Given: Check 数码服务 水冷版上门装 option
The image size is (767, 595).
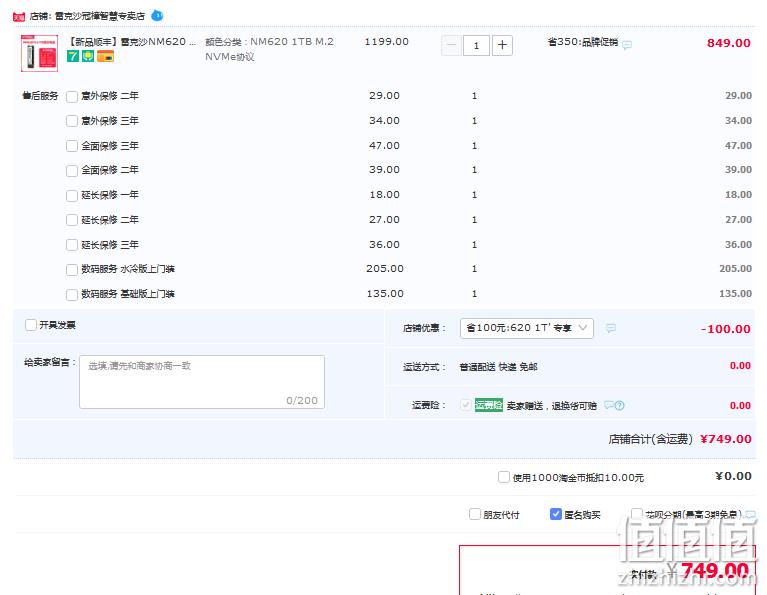Looking at the screenshot, I should 72,270.
